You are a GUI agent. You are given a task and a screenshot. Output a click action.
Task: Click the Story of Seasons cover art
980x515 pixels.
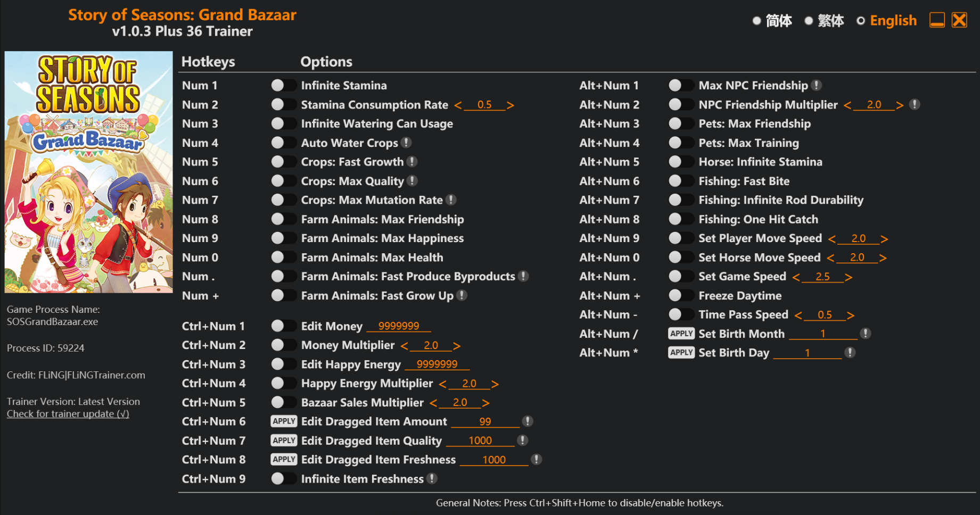pos(88,172)
